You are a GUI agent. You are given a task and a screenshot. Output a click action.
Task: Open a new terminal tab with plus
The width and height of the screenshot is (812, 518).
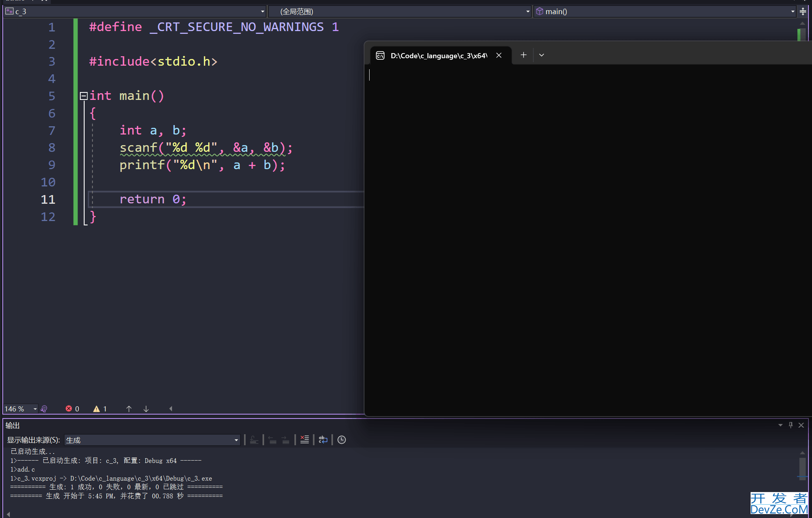tap(523, 55)
